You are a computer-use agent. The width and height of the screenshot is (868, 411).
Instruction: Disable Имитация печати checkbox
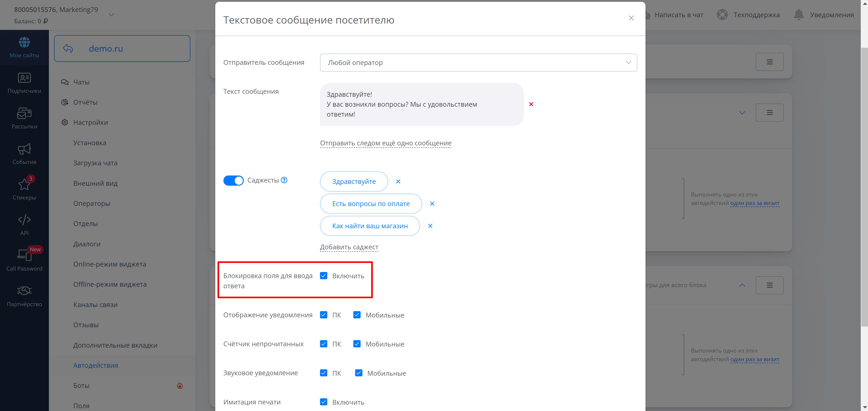(x=323, y=402)
